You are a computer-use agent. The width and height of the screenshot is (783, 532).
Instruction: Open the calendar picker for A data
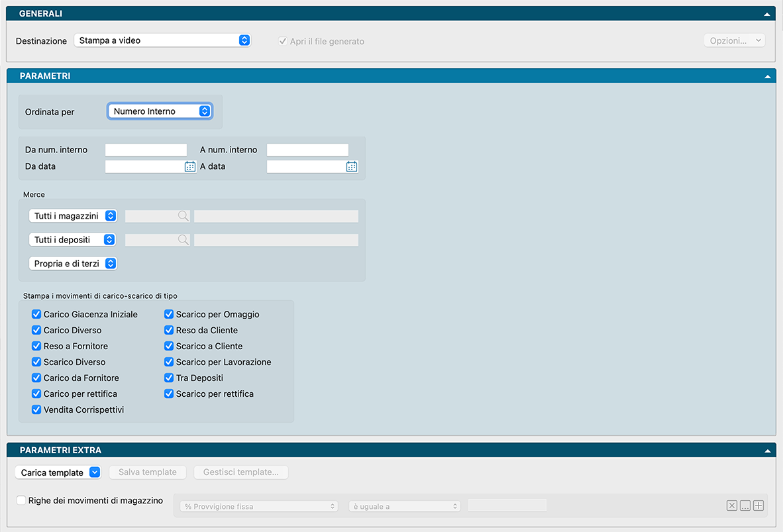pyautogui.click(x=352, y=167)
